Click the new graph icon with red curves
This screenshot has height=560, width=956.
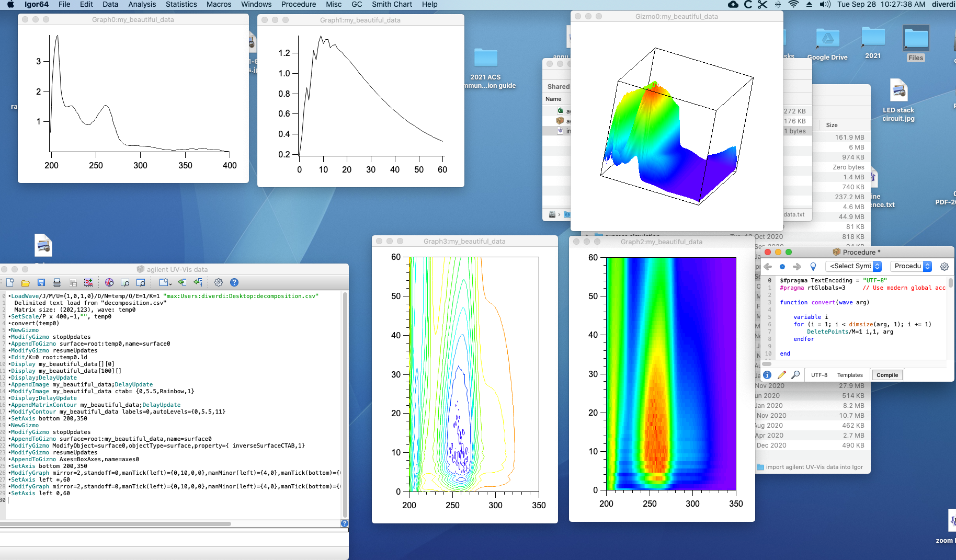coord(88,282)
